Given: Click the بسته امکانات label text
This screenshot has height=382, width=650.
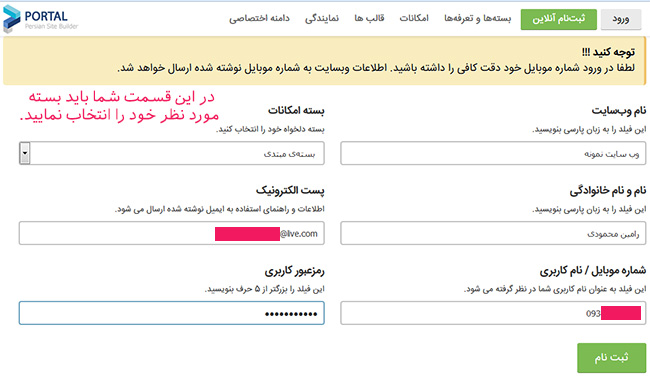Looking at the screenshot, I should [x=296, y=110].
